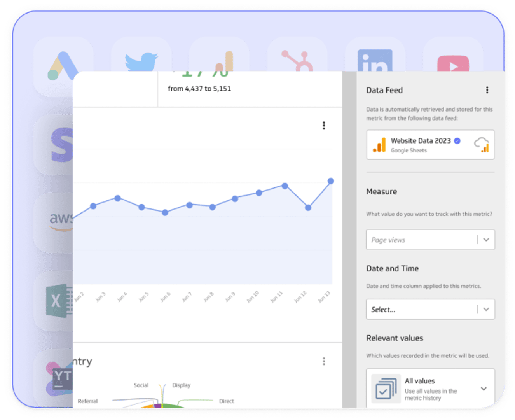Image resolution: width=515 pixels, height=420 pixels.
Task: Click the AWS logo icon
Action: [x=61, y=222]
